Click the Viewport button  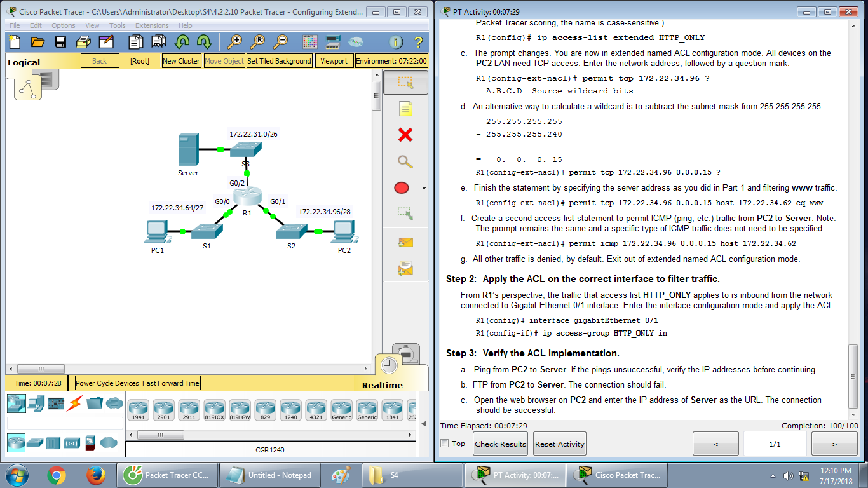(x=334, y=61)
